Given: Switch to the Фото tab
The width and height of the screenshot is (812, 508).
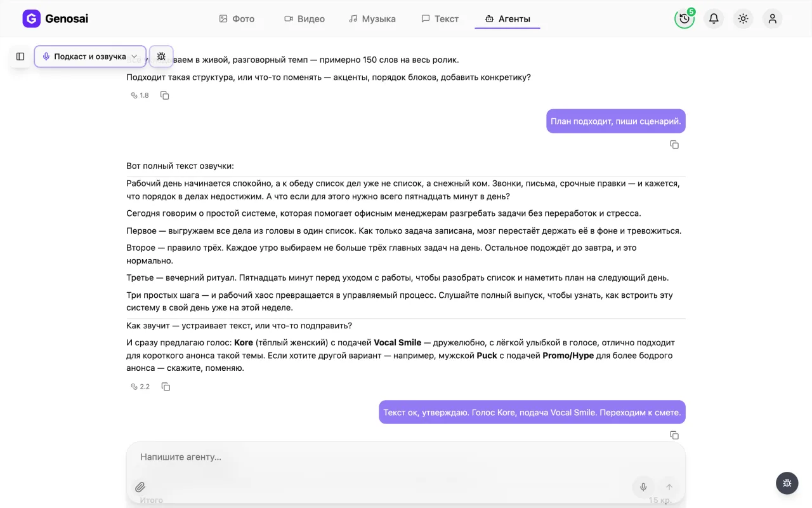Looking at the screenshot, I should [237, 18].
